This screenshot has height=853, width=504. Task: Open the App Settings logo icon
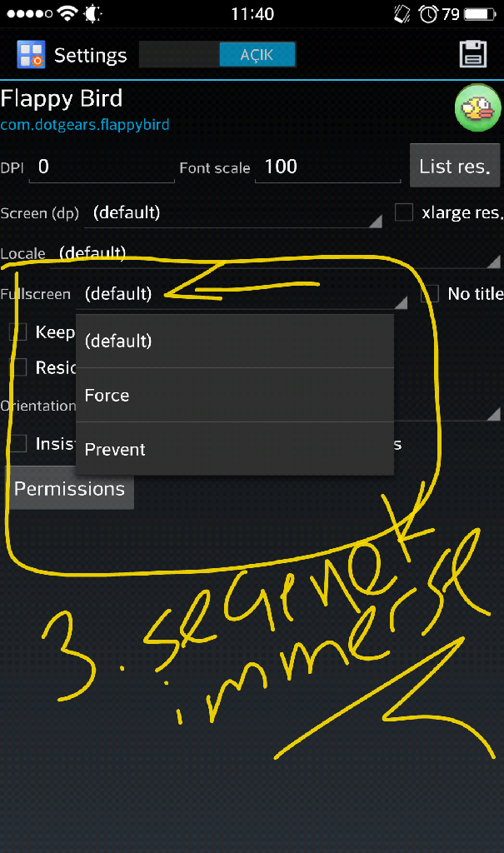click(31, 54)
